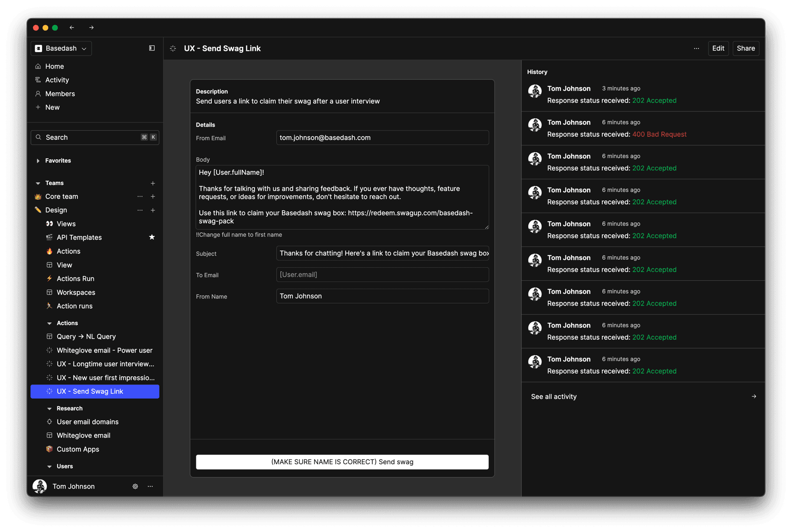Screen dimensions: 792x532
Task: Open API Templates item
Action: [95, 237]
